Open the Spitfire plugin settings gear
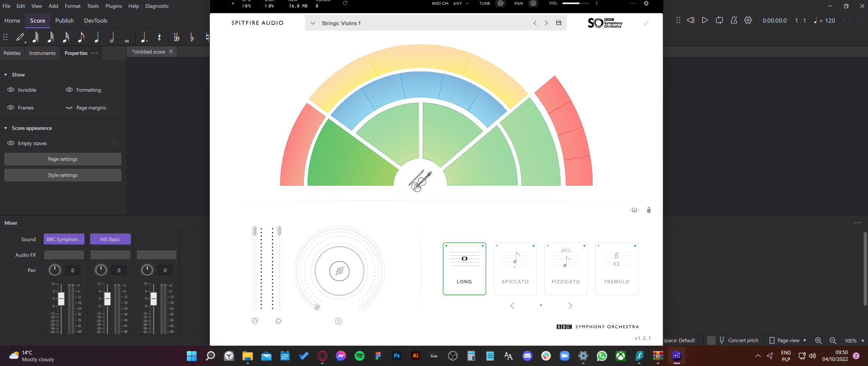The image size is (868, 366). click(x=646, y=4)
